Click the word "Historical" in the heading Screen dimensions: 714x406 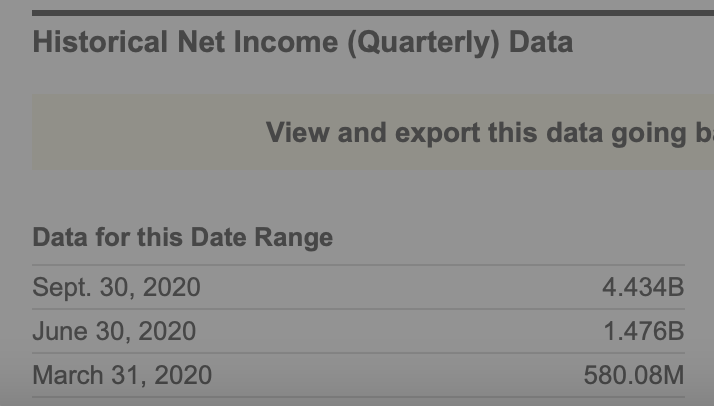[x=100, y=43]
